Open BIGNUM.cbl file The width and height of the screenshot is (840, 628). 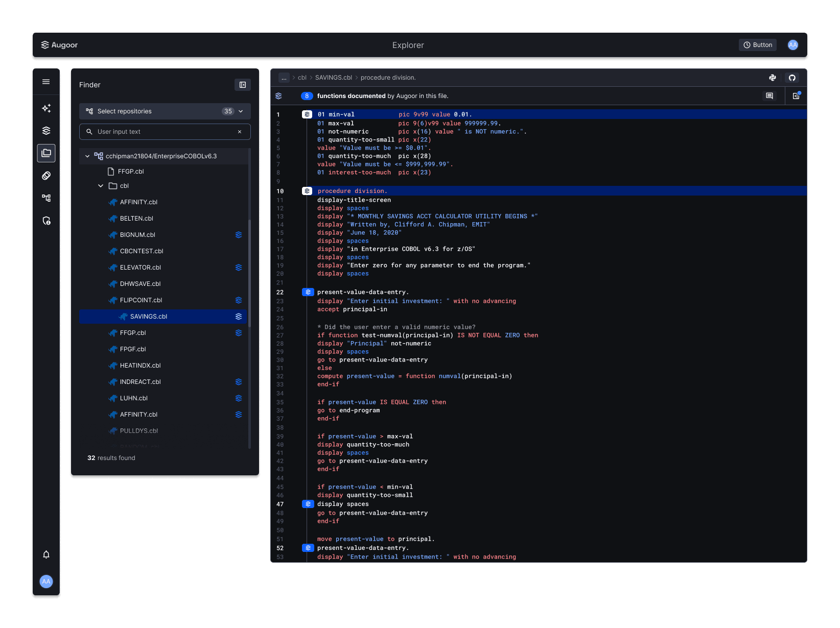tap(137, 235)
